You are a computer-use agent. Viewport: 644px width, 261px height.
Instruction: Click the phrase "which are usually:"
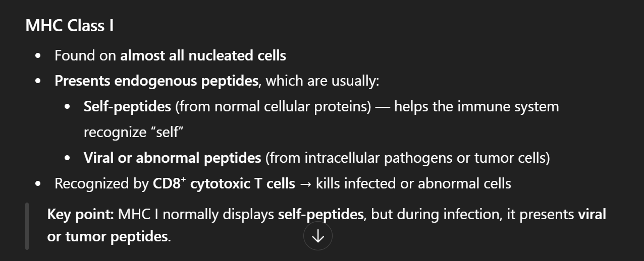pos(322,81)
